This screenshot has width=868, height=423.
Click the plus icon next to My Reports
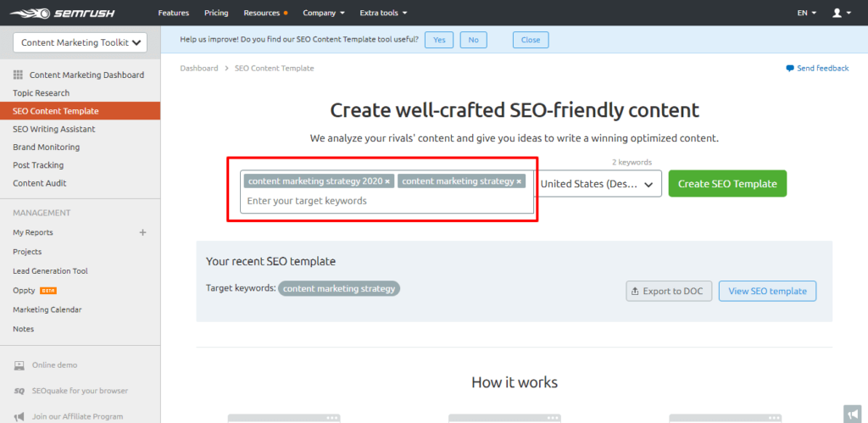tap(142, 232)
